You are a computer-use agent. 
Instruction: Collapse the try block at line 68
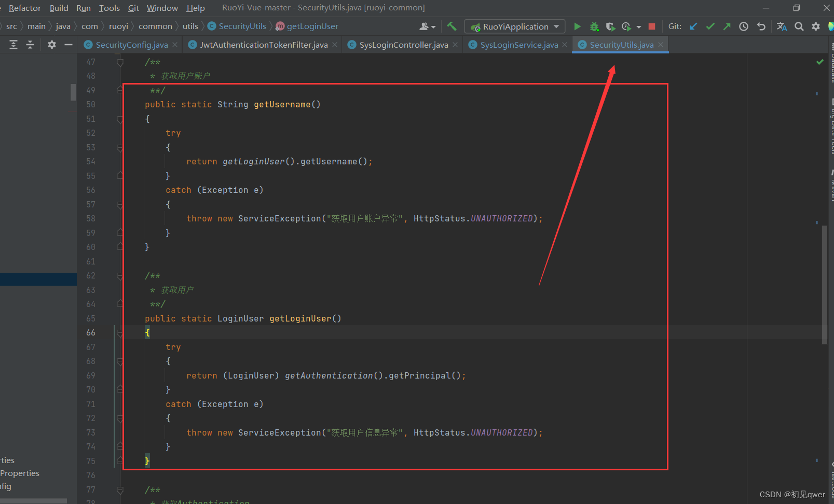tap(120, 361)
